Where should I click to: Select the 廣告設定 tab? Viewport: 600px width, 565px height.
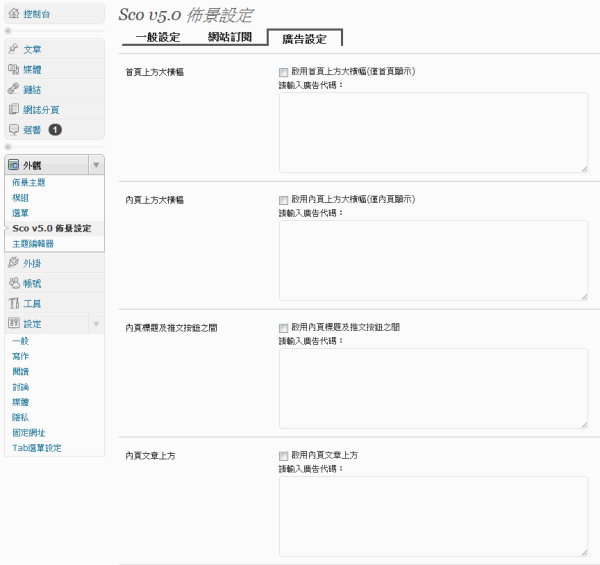tap(304, 39)
